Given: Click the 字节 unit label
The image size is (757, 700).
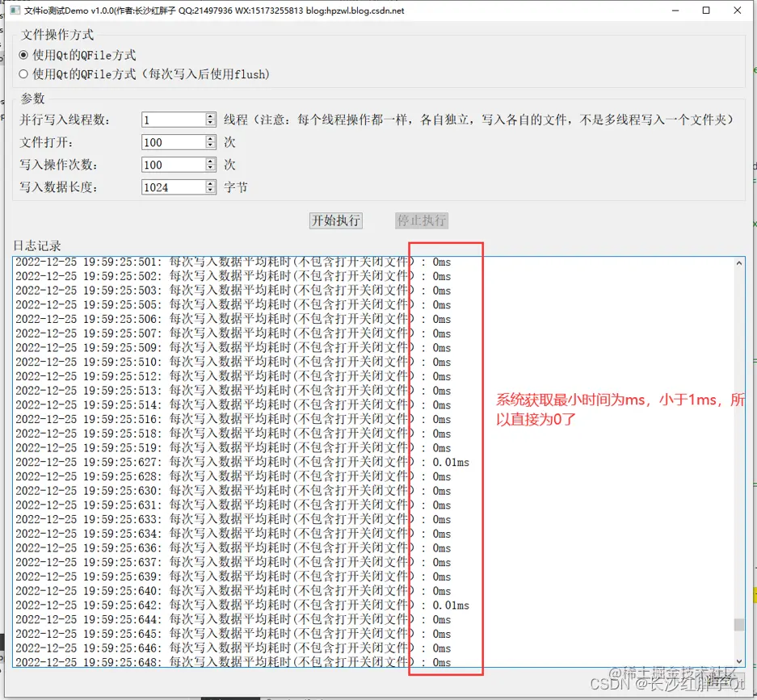Looking at the screenshot, I should point(236,187).
